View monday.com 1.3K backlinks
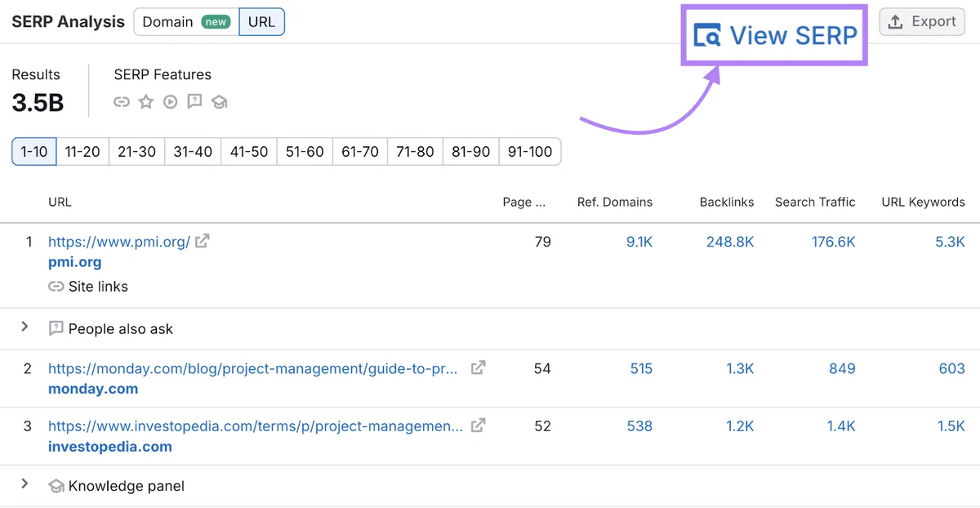 point(740,369)
